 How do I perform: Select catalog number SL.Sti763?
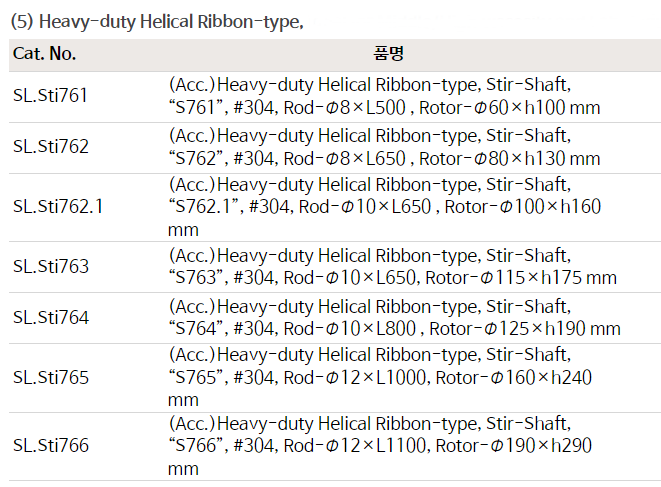(x=50, y=267)
